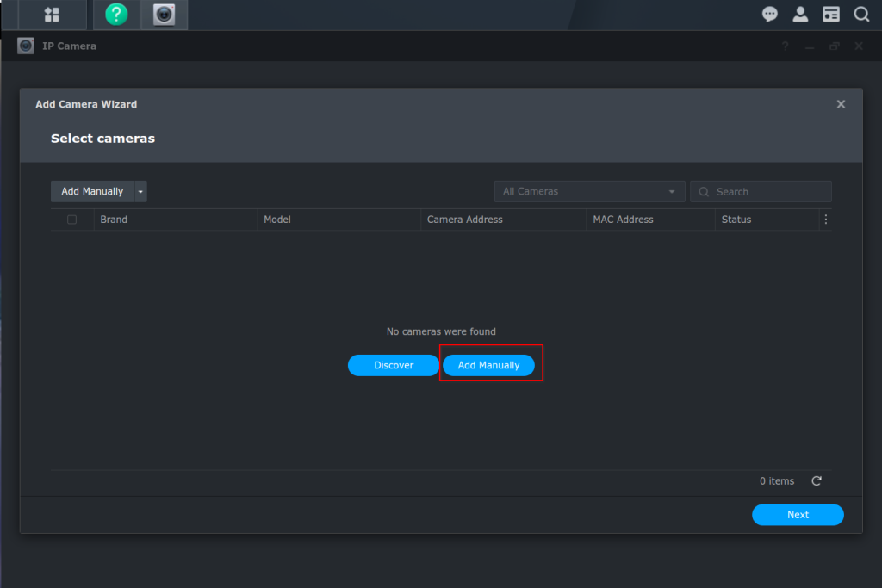This screenshot has width=882, height=588.
Task: Close the Add Camera Wizard dialog
Action: click(x=841, y=104)
